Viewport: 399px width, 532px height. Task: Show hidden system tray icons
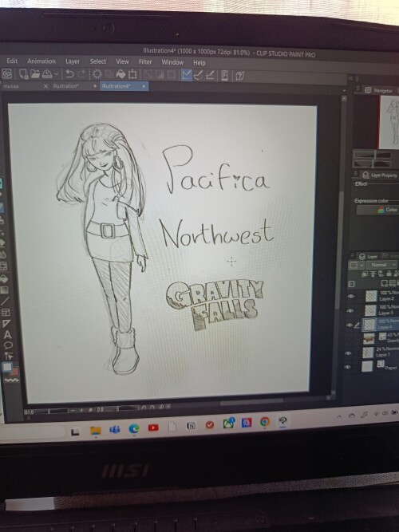339,416
